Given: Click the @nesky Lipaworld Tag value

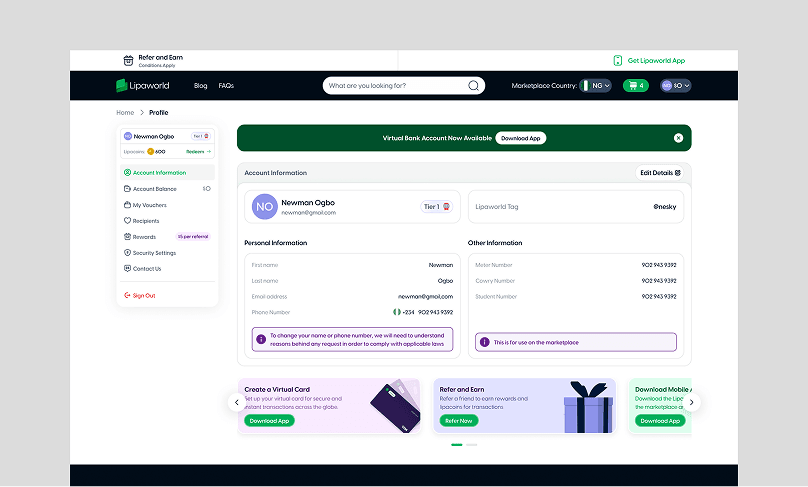Looking at the screenshot, I should pos(665,207).
